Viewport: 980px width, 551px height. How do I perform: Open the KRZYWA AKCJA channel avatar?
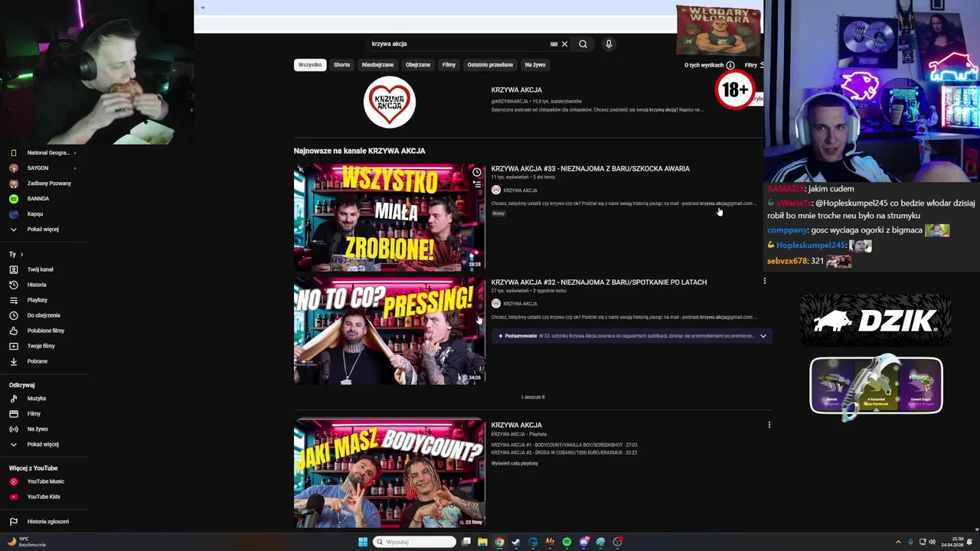pyautogui.click(x=389, y=102)
